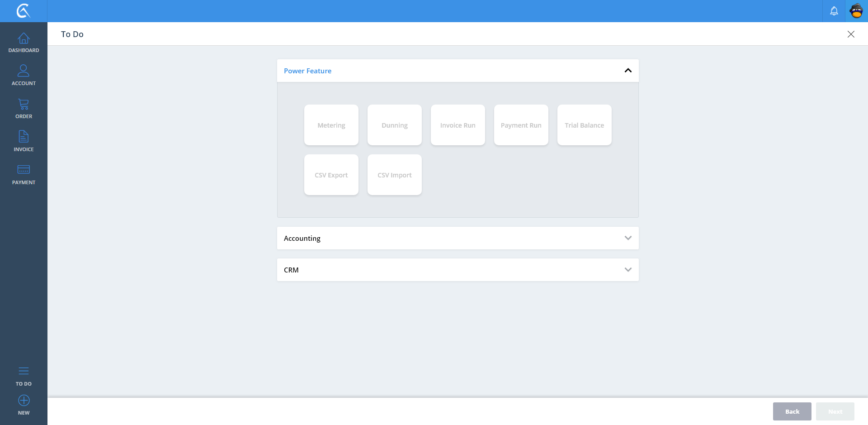Open the Dashboard home icon
This screenshot has height=425, width=868.
coord(24,39)
